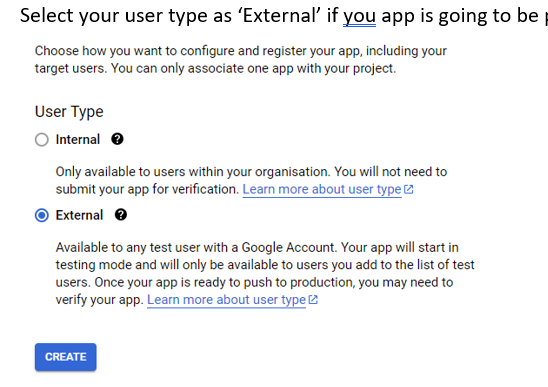Click external-link icon under Internal description
This screenshot has height=387, width=548.
click(409, 189)
